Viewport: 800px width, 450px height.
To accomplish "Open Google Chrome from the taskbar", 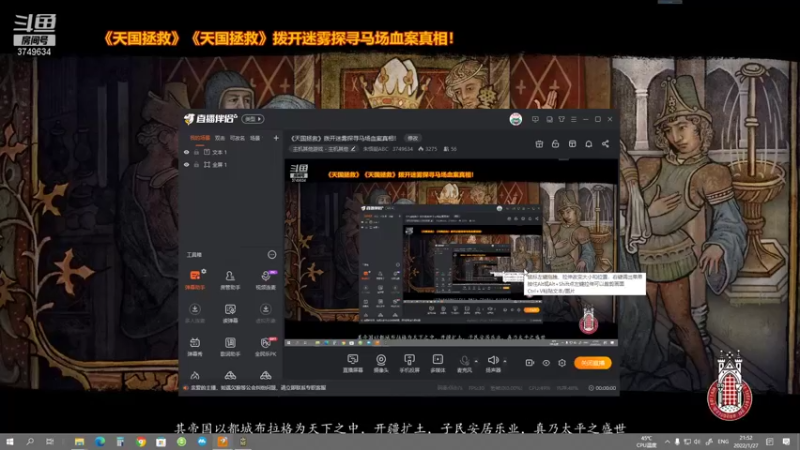I will click(x=141, y=442).
